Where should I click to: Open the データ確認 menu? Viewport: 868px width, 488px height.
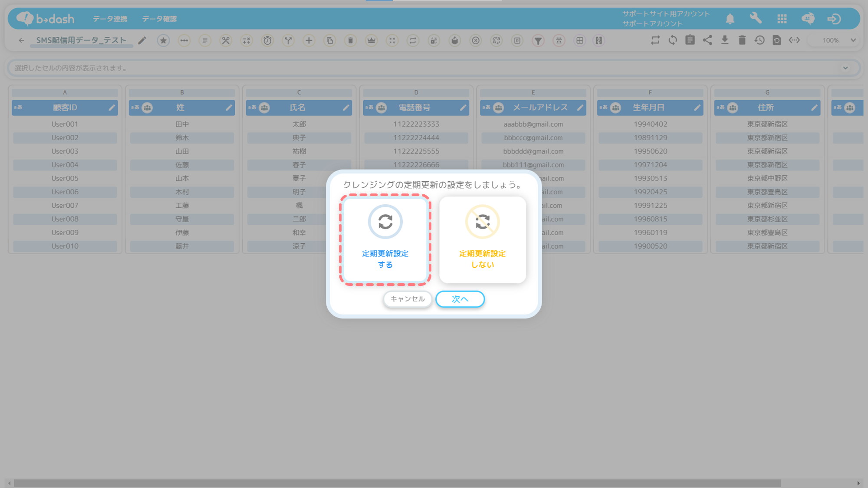coord(159,19)
